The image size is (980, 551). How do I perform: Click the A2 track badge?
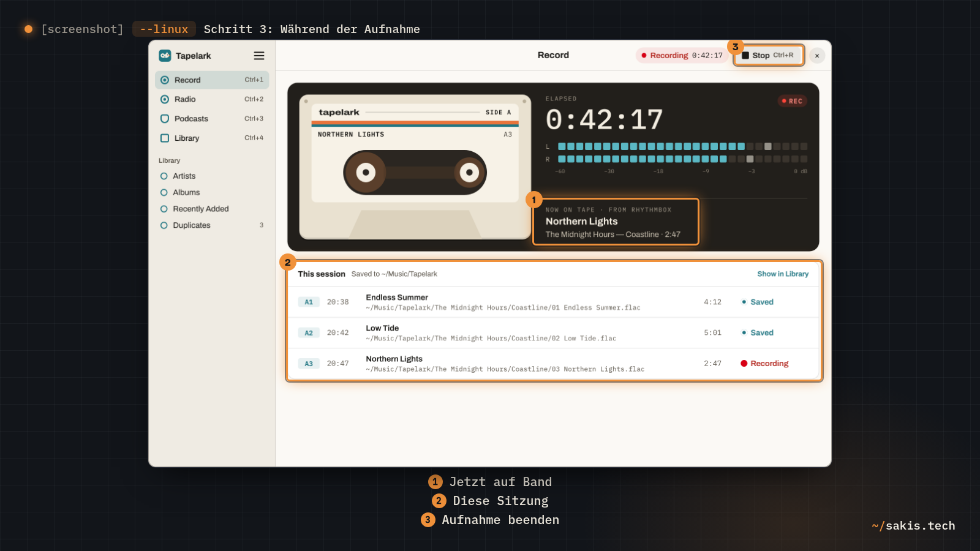pos(309,333)
